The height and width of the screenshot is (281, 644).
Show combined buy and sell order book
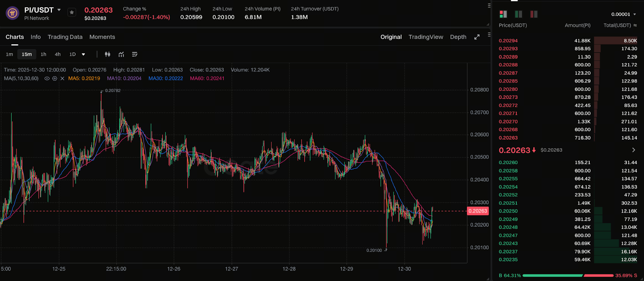click(x=503, y=14)
